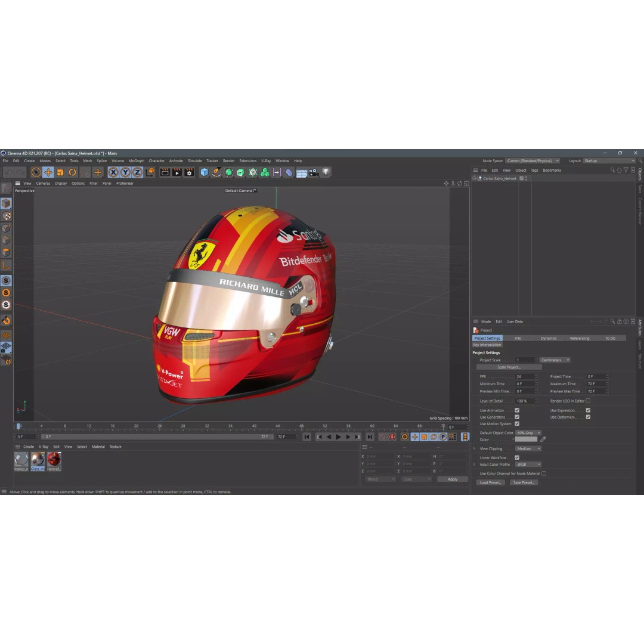Screen dimensions: 644x644
Task: Add a Light object bulb icon
Action: [326, 172]
